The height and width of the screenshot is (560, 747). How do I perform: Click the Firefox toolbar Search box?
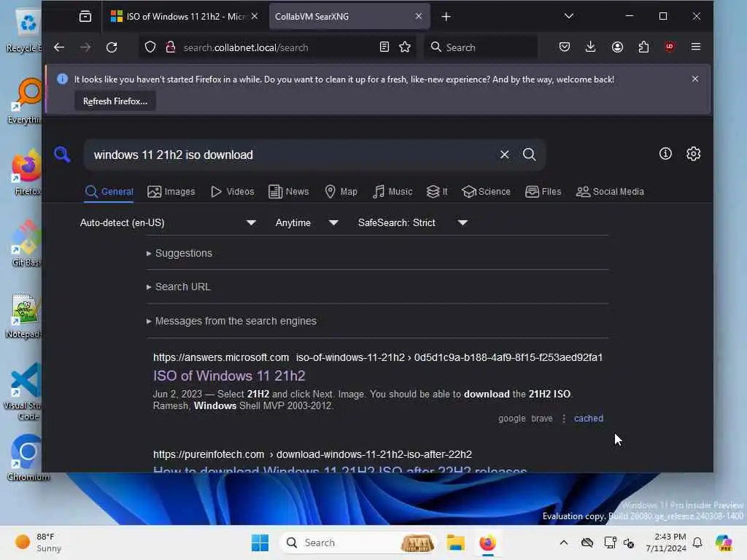pyautogui.click(x=481, y=47)
